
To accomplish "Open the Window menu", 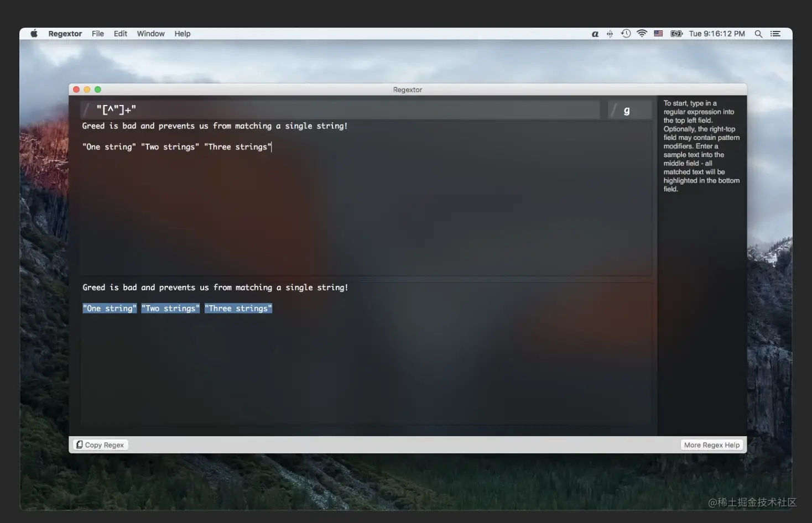I will pos(151,34).
